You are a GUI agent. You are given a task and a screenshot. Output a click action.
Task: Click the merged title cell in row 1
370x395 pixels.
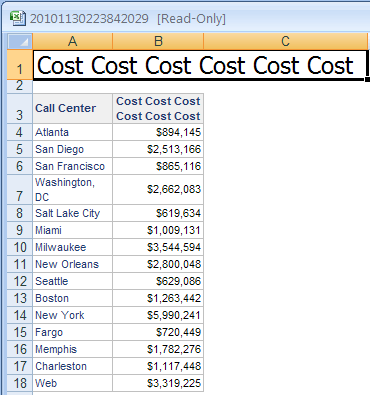tap(200, 65)
